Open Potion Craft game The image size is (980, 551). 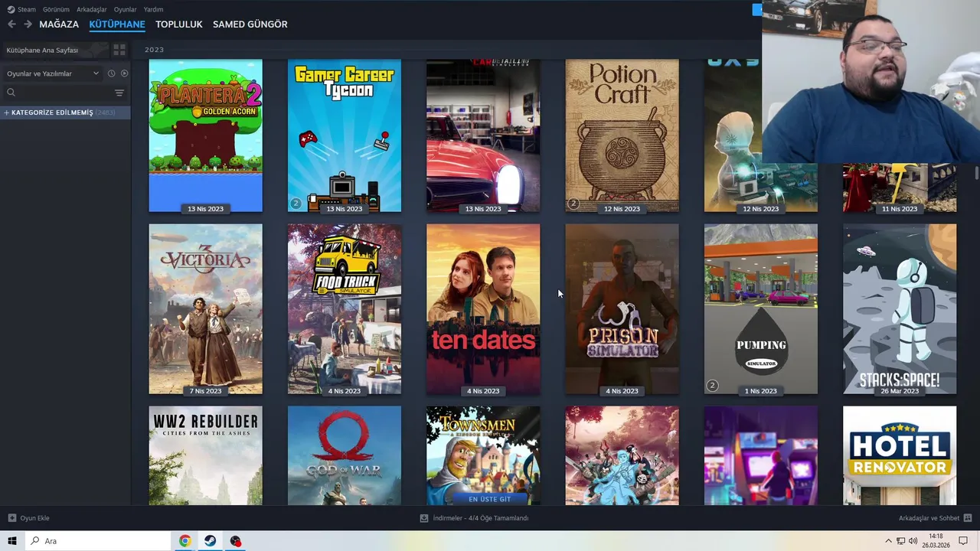622,135
